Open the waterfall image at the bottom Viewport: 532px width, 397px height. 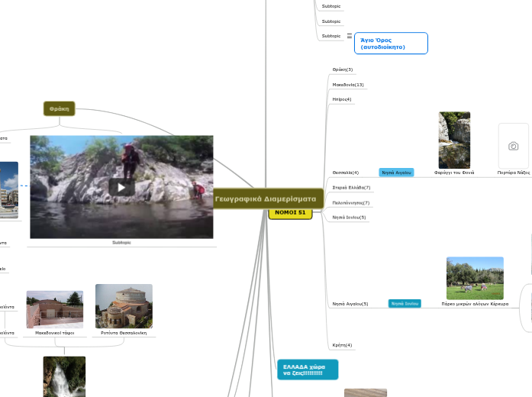(64, 376)
